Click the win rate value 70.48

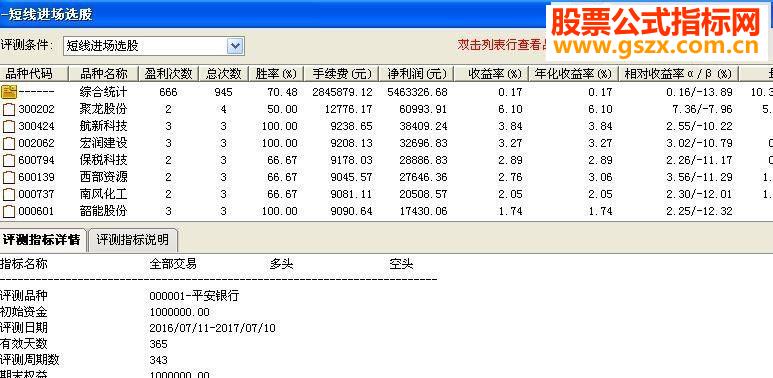[x=282, y=92]
